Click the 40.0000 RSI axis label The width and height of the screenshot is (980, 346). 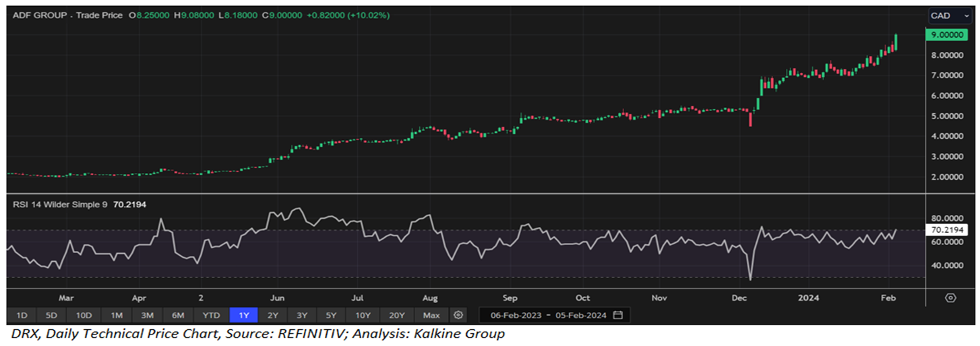point(947,265)
